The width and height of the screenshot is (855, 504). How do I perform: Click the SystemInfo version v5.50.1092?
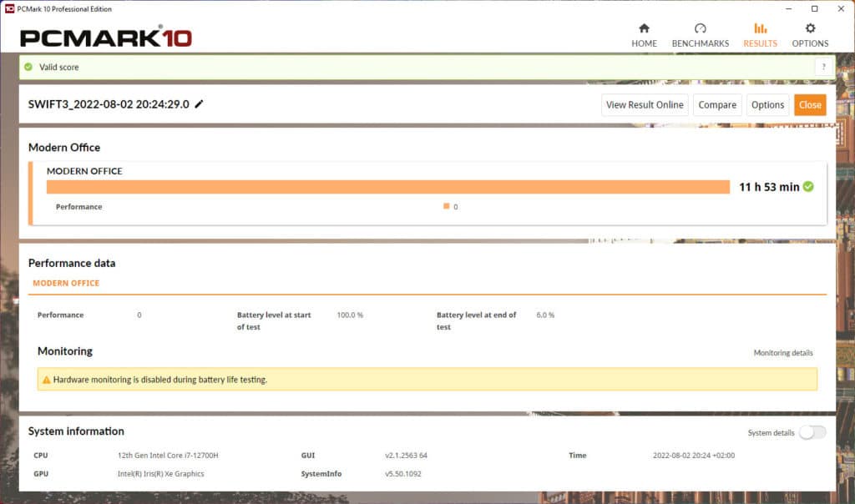click(403, 474)
